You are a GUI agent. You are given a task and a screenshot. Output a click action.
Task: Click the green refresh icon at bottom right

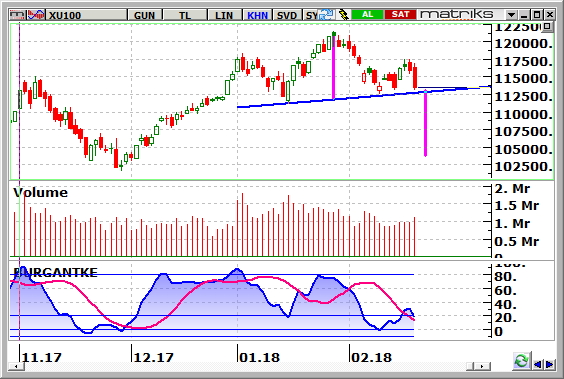[521, 361]
